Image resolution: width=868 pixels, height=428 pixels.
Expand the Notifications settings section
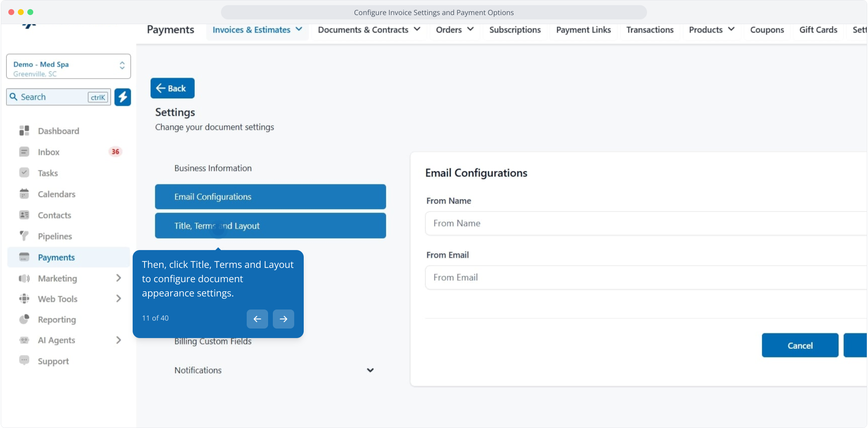pyautogui.click(x=370, y=370)
